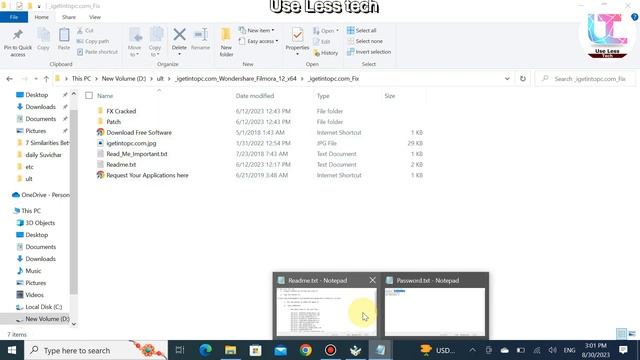The height and width of the screenshot is (360, 640).
Task: Create a New folder from ribbon
Action: point(226,42)
